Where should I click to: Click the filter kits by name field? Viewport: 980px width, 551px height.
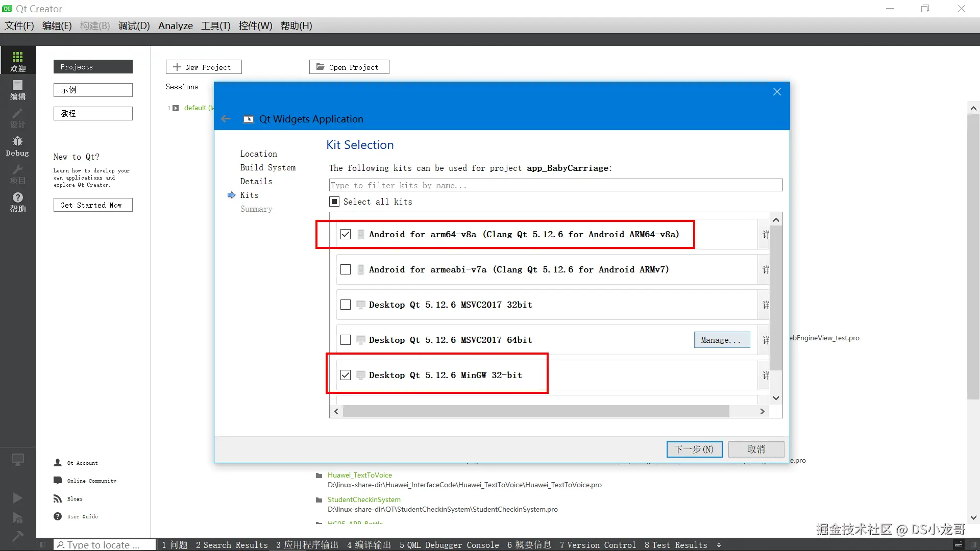(555, 185)
